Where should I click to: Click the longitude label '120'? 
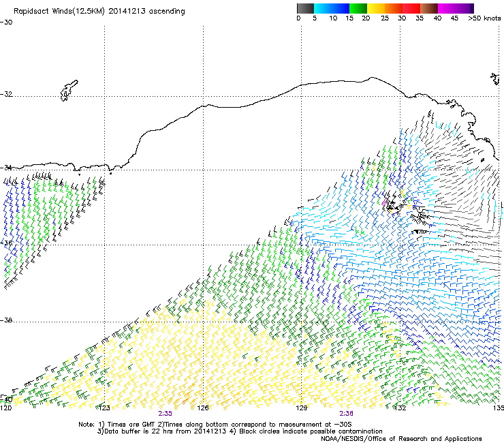(5, 408)
